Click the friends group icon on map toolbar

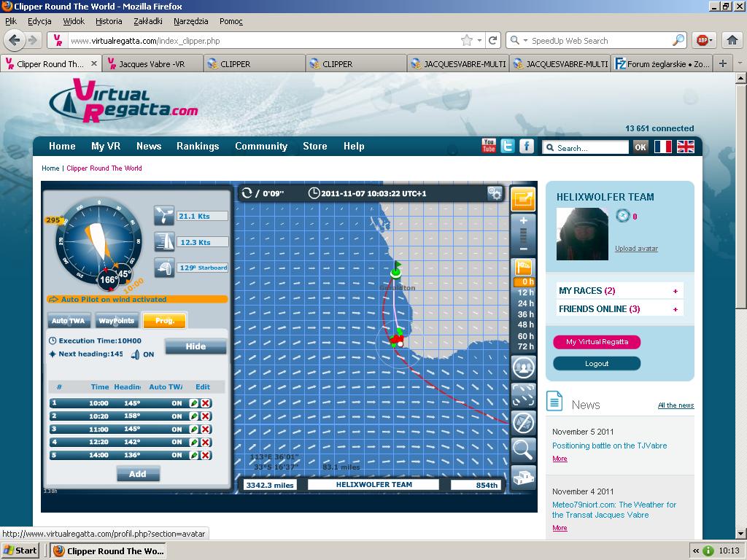[524, 367]
